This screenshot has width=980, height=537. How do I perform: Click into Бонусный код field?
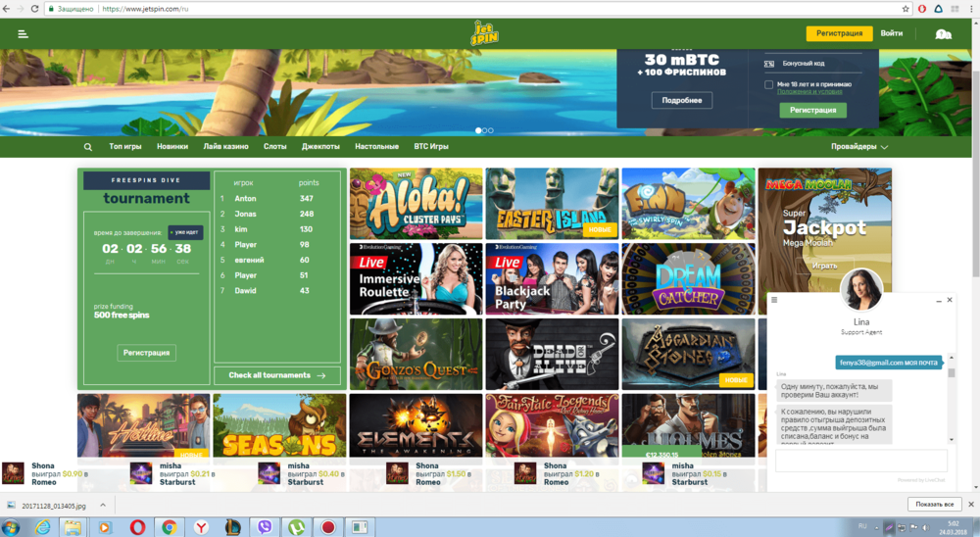pos(813,64)
